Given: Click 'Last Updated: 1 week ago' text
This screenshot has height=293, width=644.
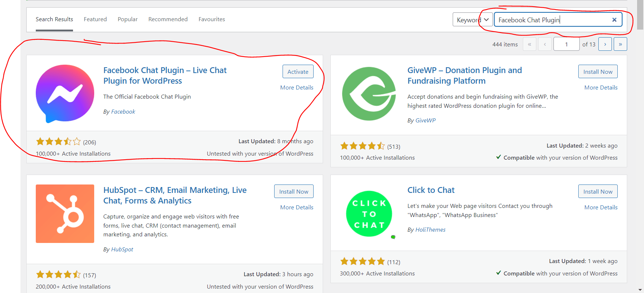Looking at the screenshot, I should click(583, 261).
